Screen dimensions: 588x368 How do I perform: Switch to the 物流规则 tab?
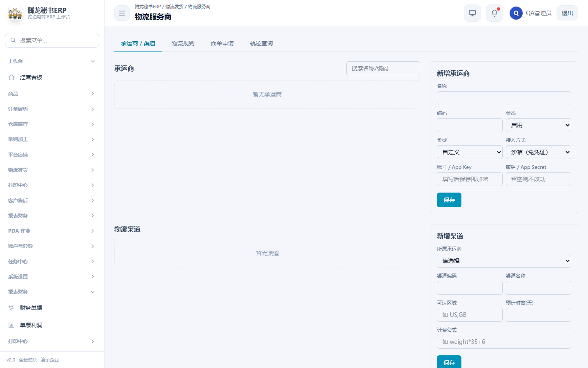pyautogui.click(x=183, y=43)
